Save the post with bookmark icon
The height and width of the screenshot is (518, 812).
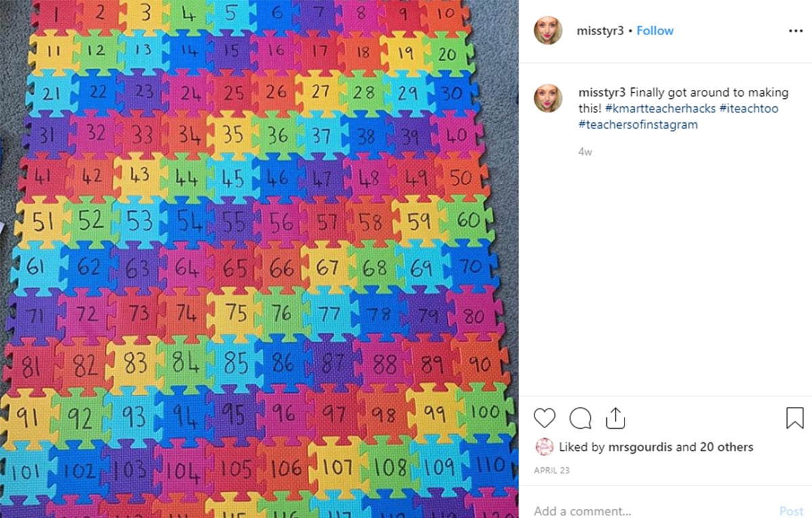click(794, 419)
